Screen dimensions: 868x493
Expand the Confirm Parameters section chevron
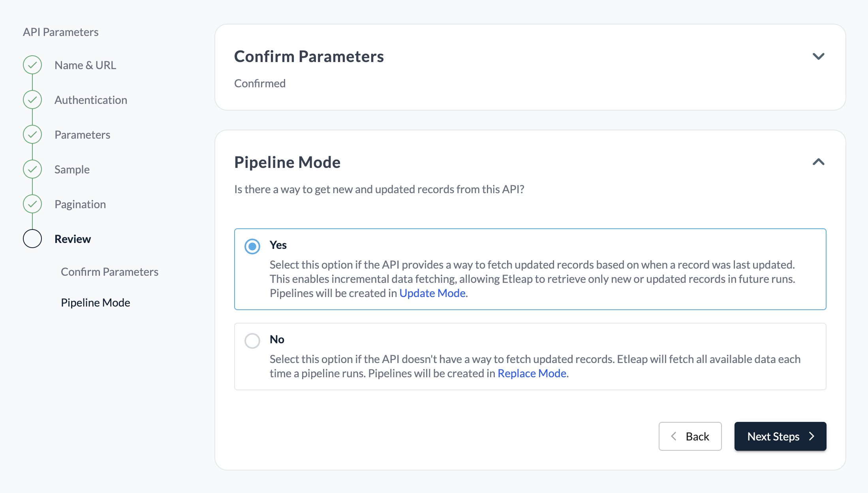818,56
